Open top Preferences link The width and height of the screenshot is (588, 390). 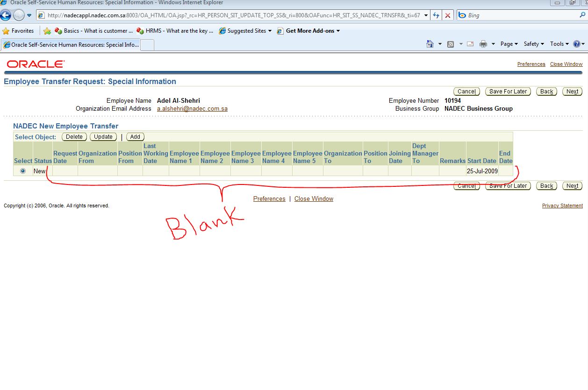click(531, 64)
